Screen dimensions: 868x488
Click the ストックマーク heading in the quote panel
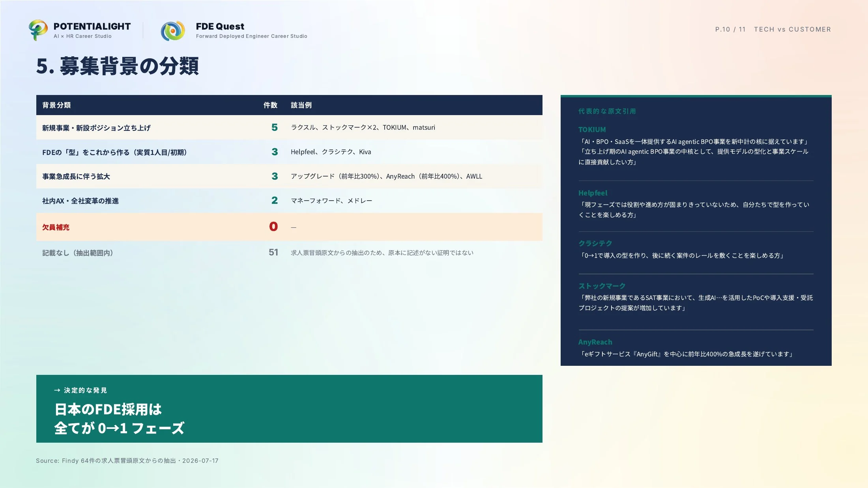(602, 286)
